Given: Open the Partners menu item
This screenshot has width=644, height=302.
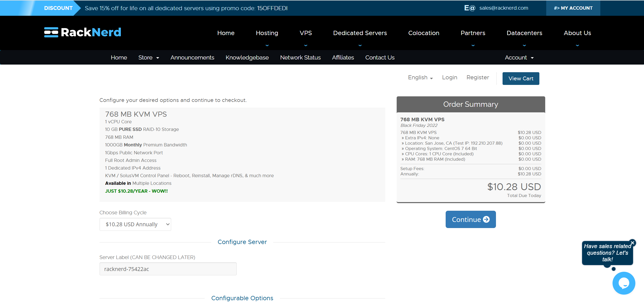Looking at the screenshot, I should (x=473, y=33).
